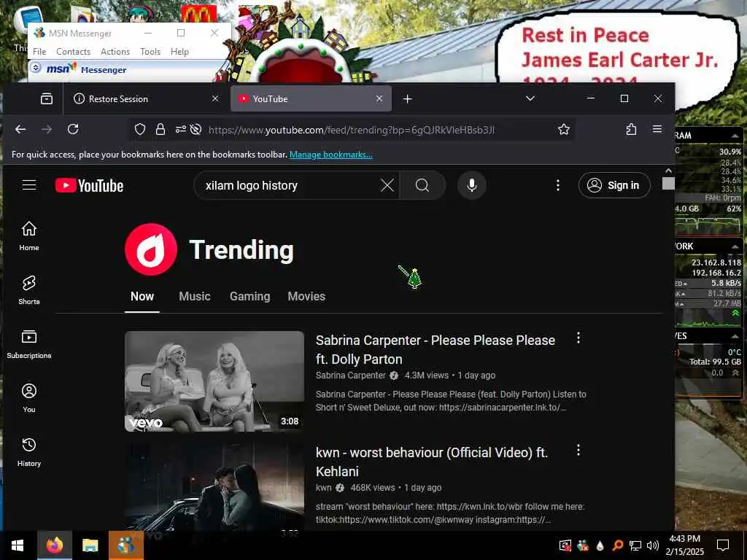747x560 pixels.
Task: Select the Now trending tab
Action: point(142,296)
